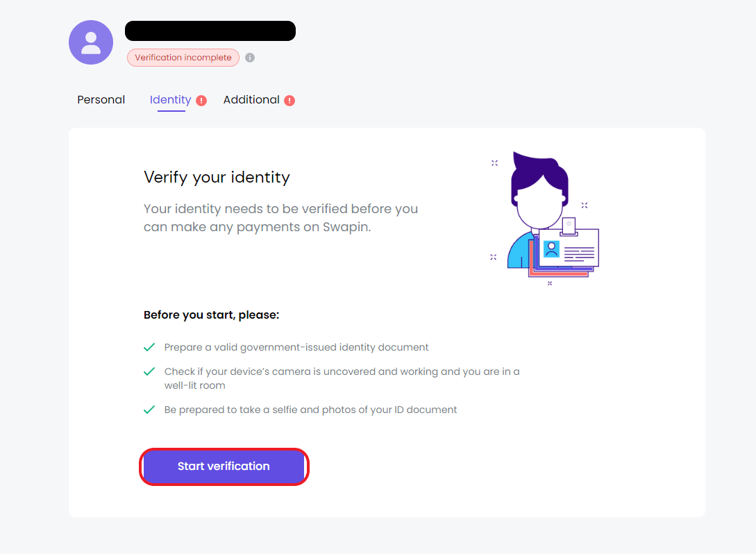Screen dimensions: 756x554
Task: Click the checkmark beside device's camera item
Action: (x=149, y=371)
